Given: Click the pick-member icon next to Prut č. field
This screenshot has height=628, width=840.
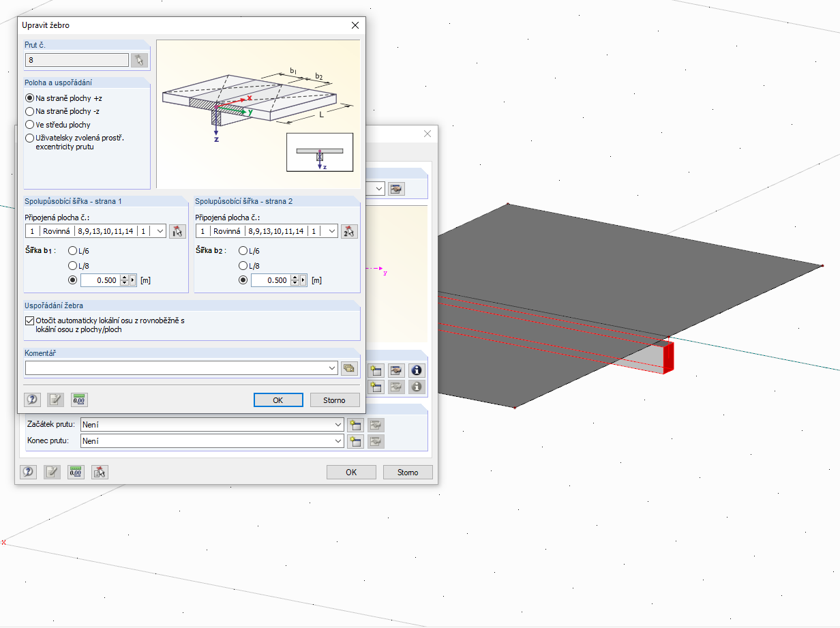Looking at the screenshot, I should point(140,60).
